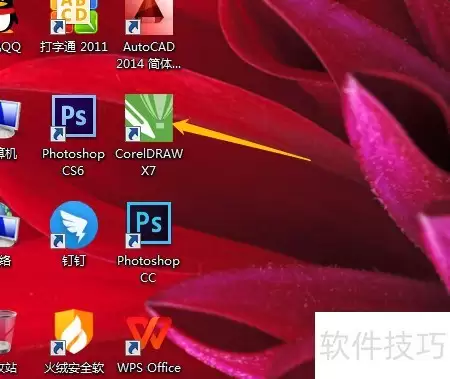The image size is (450, 379).
Task: Open the Photoshop CC shortcut icon
Action: pyautogui.click(x=149, y=225)
